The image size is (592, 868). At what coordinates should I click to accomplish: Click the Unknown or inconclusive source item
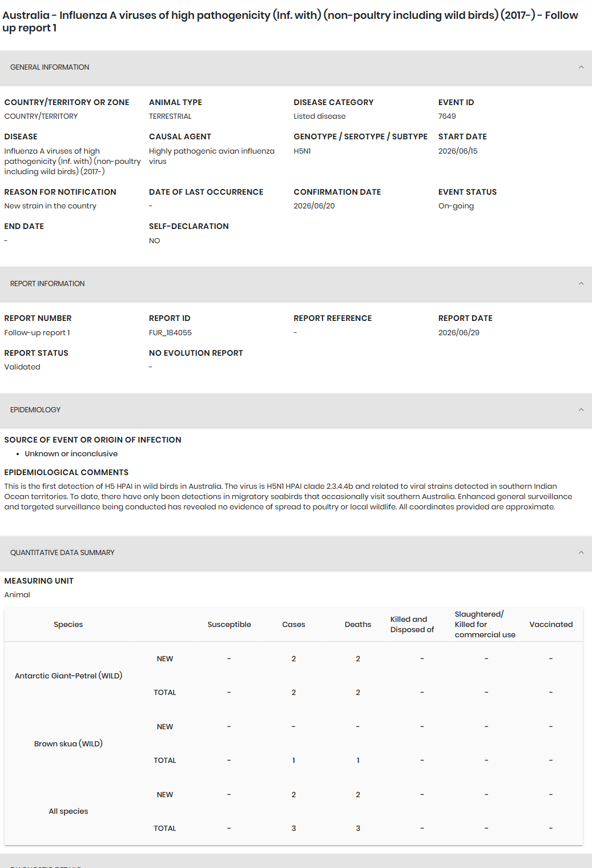(x=71, y=454)
